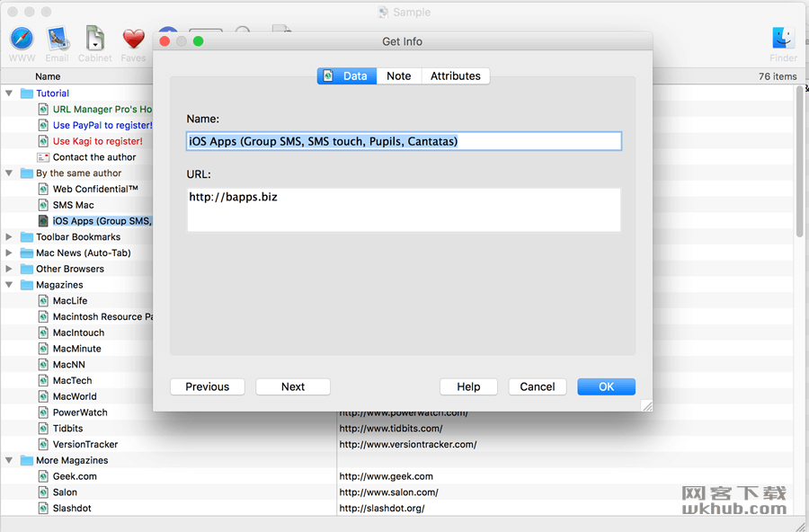Confirm with the OK button

coord(606,387)
